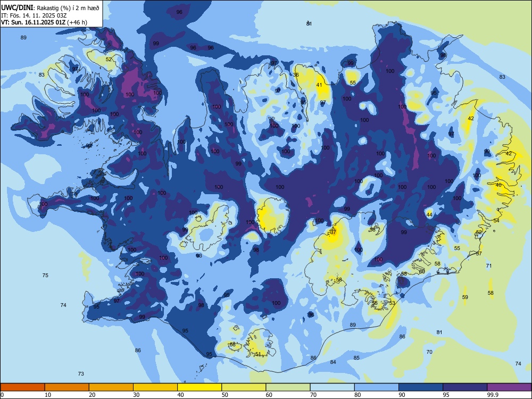
Task: Click the legend tick label '50'
Action: click(225, 395)
